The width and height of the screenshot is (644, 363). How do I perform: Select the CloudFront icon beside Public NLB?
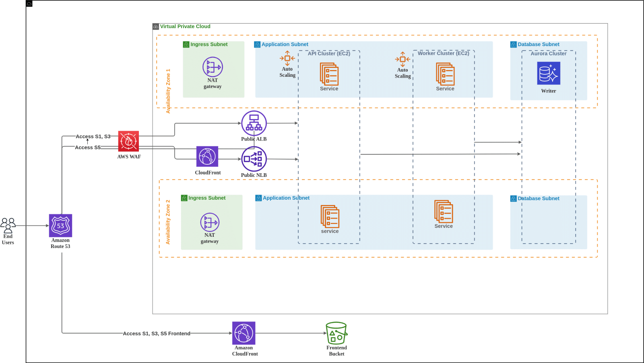[207, 156]
